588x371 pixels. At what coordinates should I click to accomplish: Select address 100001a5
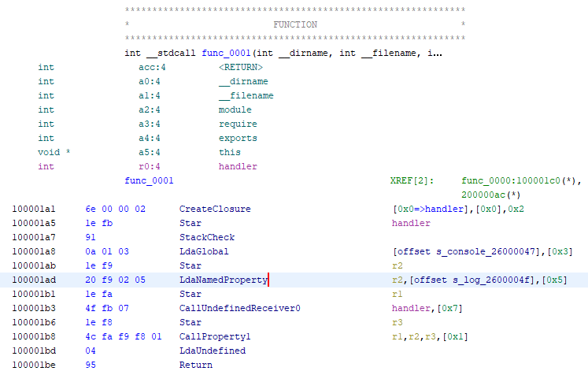pyautogui.click(x=34, y=223)
